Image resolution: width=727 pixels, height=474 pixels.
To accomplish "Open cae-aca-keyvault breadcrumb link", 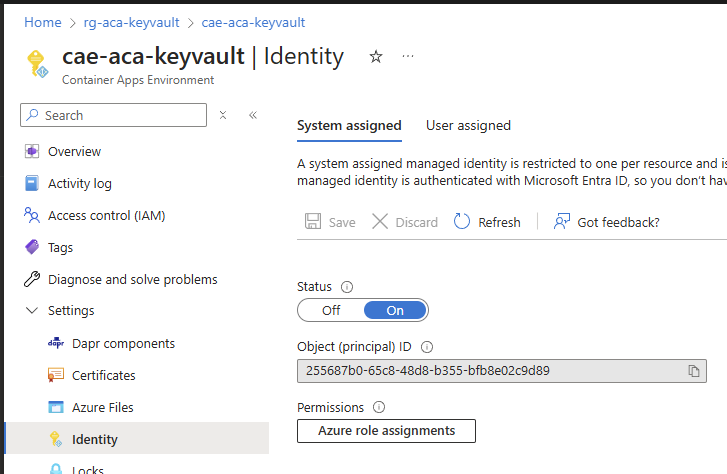I will click(253, 22).
